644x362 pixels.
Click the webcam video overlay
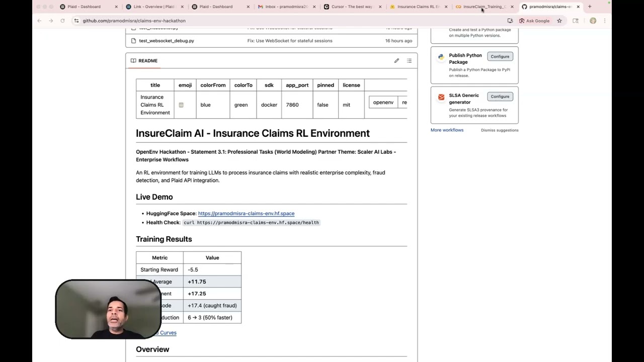coord(108,309)
